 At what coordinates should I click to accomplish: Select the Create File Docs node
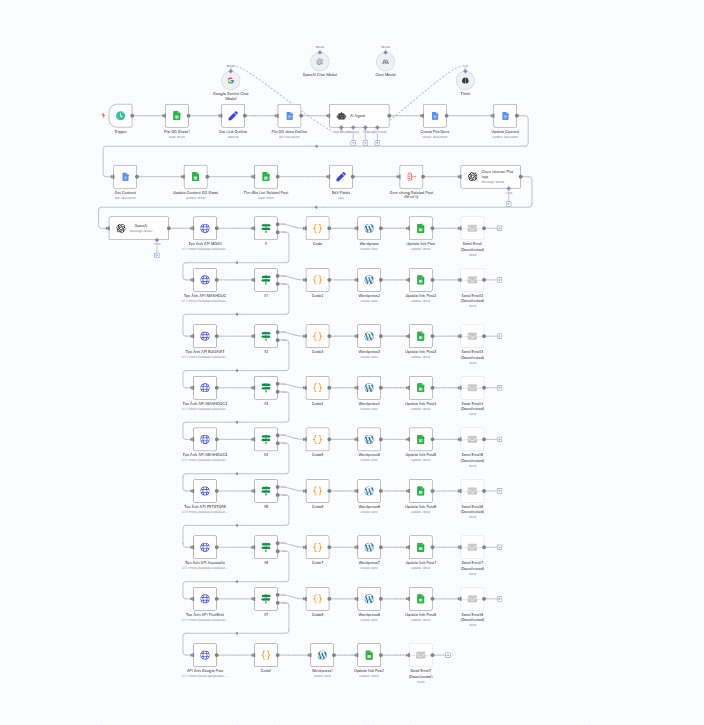coord(434,116)
